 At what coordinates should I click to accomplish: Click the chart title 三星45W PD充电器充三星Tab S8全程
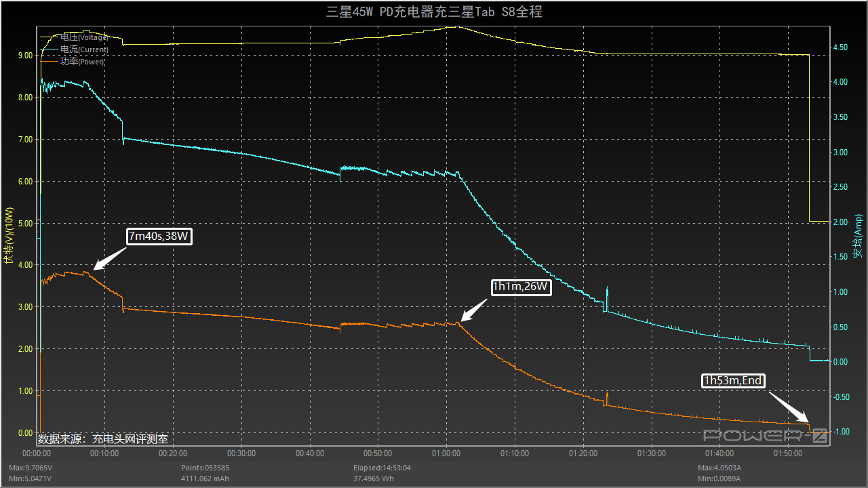(x=434, y=12)
